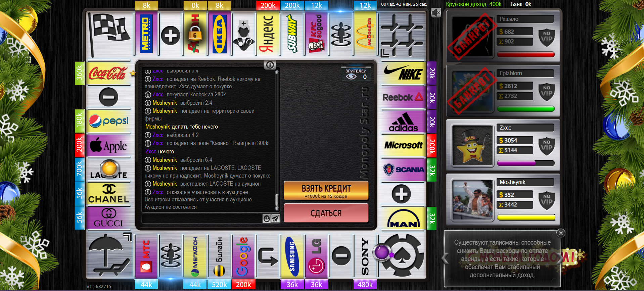Select the IKEA board tile
Screen dimensions: 644x291
(219, 34)
